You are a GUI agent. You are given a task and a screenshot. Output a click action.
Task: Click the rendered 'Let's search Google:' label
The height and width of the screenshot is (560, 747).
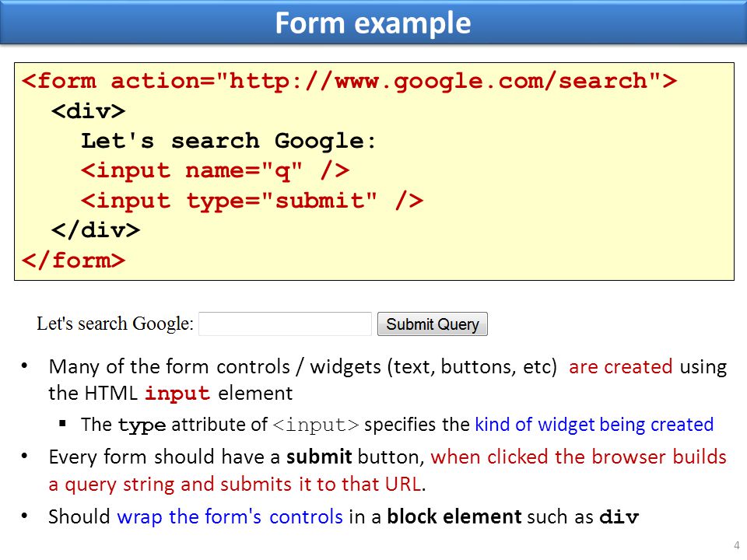click(x=115, y=324)
